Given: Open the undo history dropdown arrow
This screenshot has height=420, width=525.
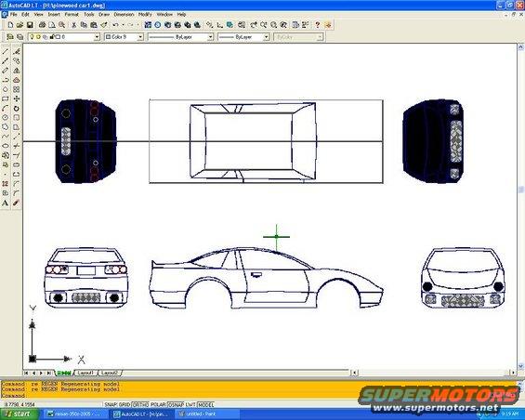Looking at the screenshot, I should click(x=123, y=25).
